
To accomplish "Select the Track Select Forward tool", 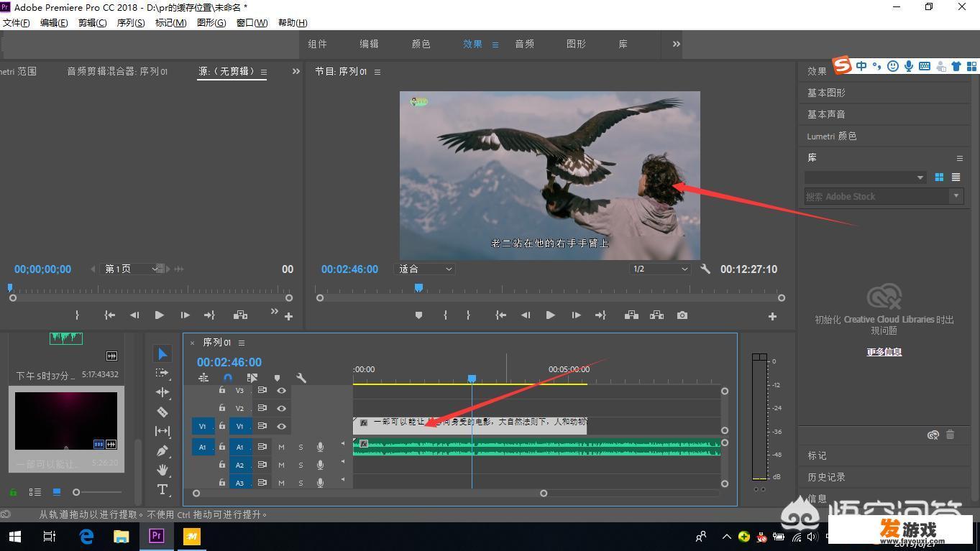I will point(162,373).
